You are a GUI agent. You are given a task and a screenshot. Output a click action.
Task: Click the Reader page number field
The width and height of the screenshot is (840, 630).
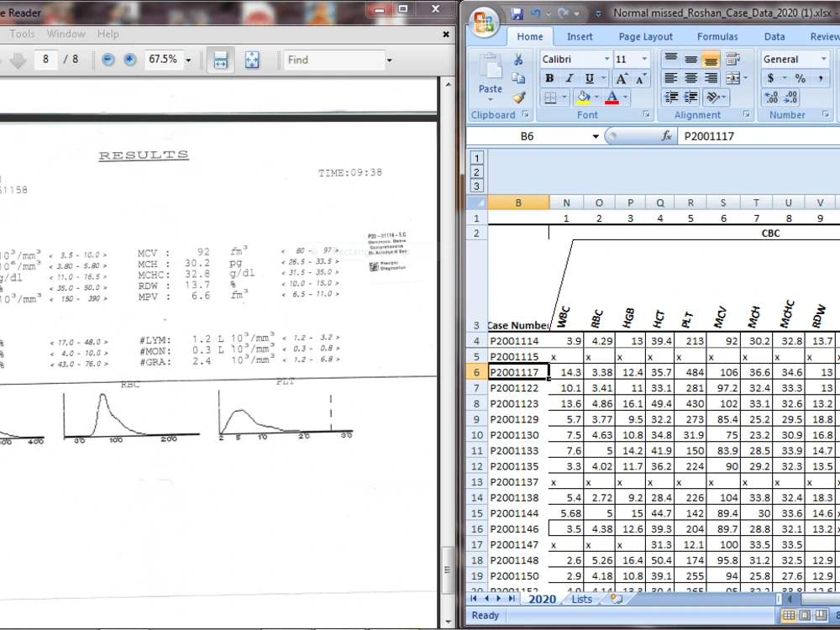tap(46, 60)
